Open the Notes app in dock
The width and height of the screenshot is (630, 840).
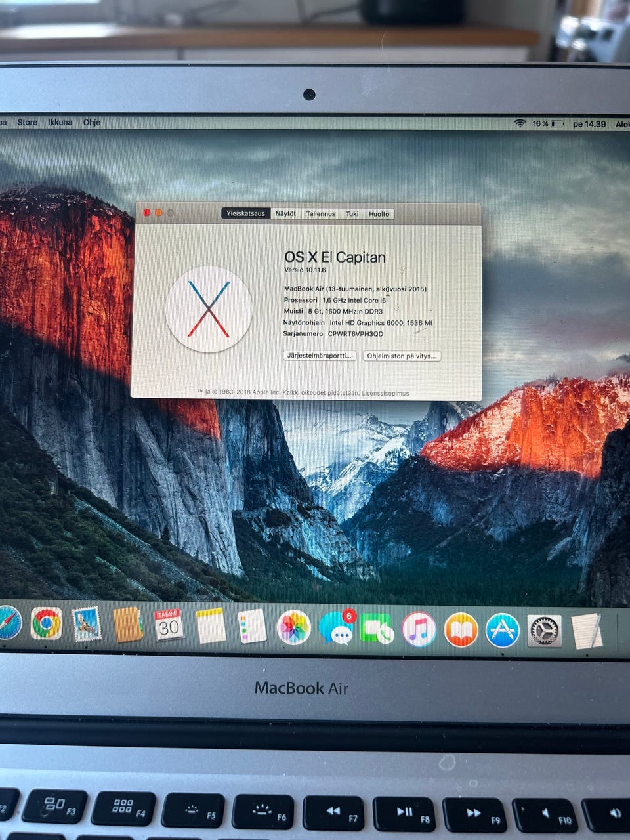[211, 626]
